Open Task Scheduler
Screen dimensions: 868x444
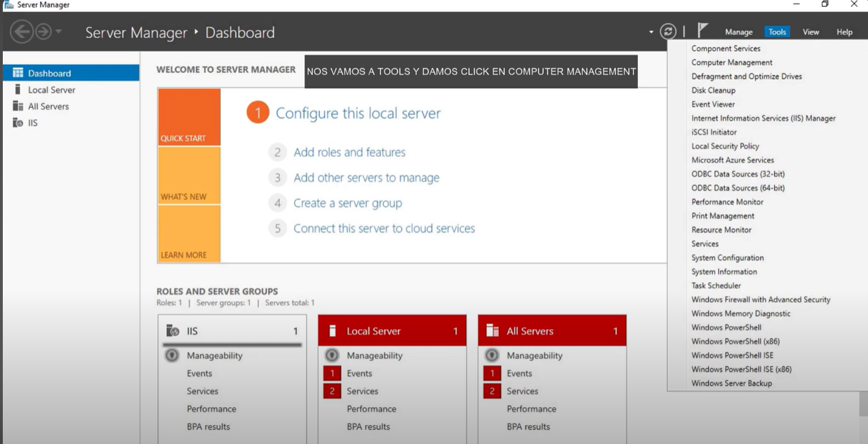(716, 285)
